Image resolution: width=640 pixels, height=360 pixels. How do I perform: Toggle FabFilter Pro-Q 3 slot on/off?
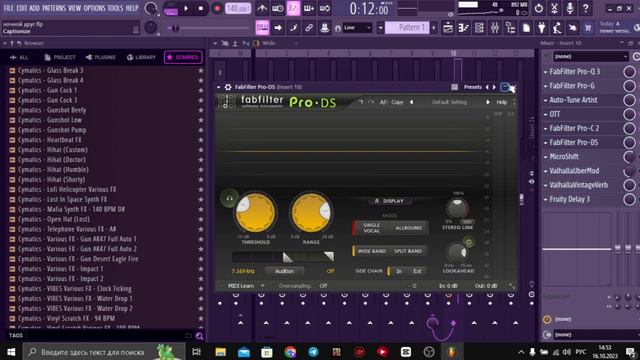(629, 71)
